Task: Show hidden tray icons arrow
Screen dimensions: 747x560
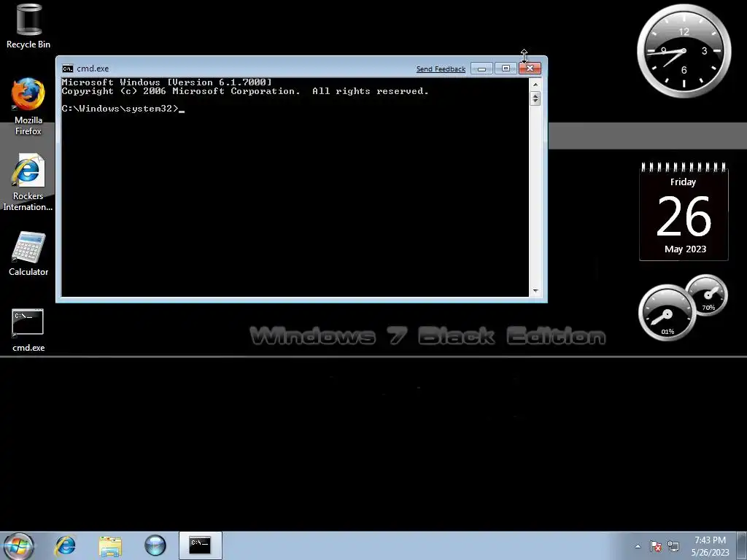Action: tap(638, 546)
